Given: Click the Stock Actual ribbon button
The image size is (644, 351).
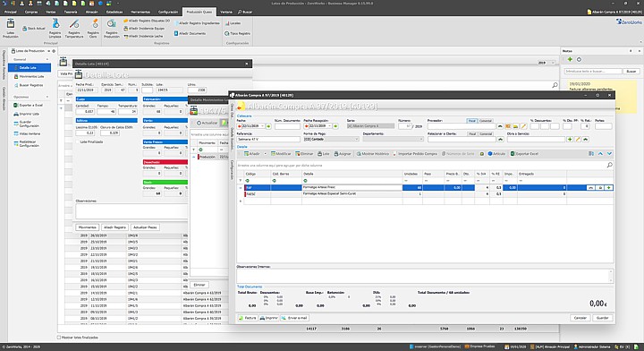Looking at the screenshot, I should click(x=34, y=29).
